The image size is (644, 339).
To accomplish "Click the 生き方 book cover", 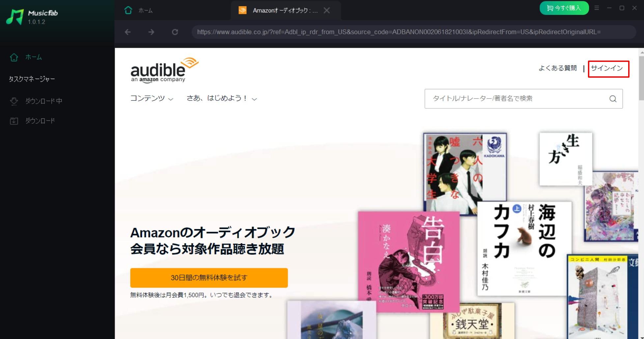I will [x=566, y=159].
